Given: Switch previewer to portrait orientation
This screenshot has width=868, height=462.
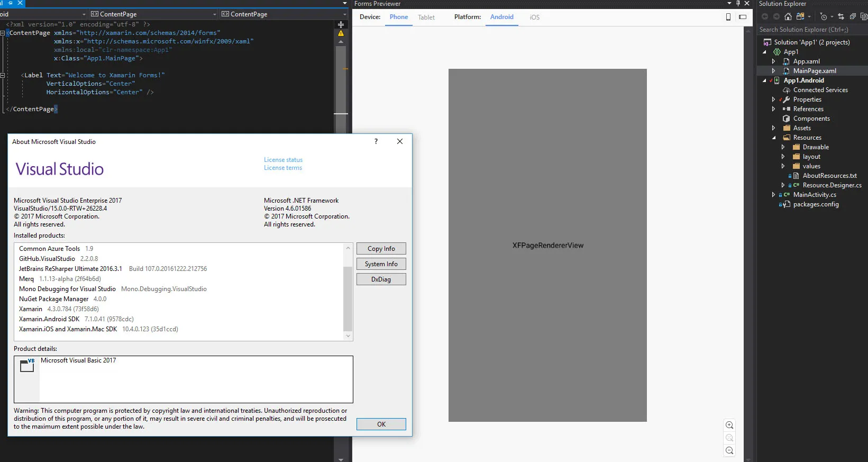Looking at the screenshot, I should (x=728, y=17).
